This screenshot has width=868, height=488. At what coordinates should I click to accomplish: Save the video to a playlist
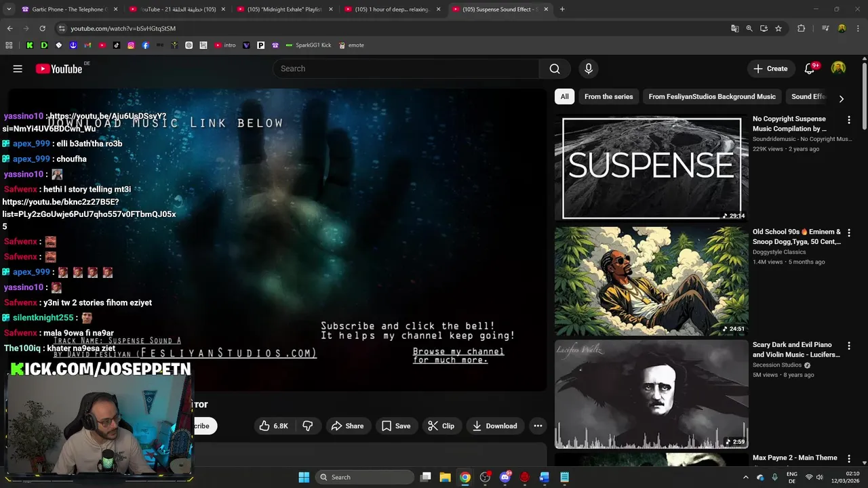pos(396,426)
